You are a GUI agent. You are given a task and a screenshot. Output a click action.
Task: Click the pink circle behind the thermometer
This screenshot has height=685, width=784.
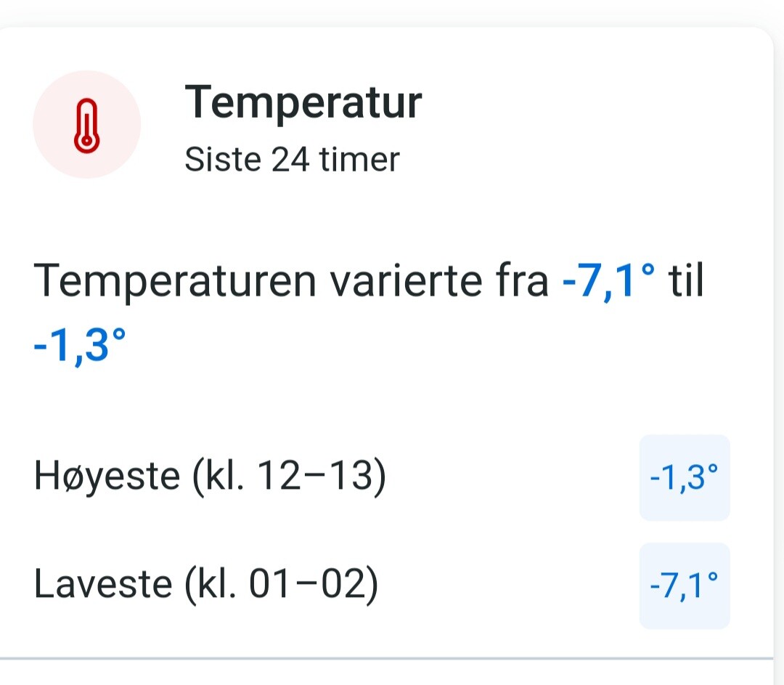[x=86, y=125]
